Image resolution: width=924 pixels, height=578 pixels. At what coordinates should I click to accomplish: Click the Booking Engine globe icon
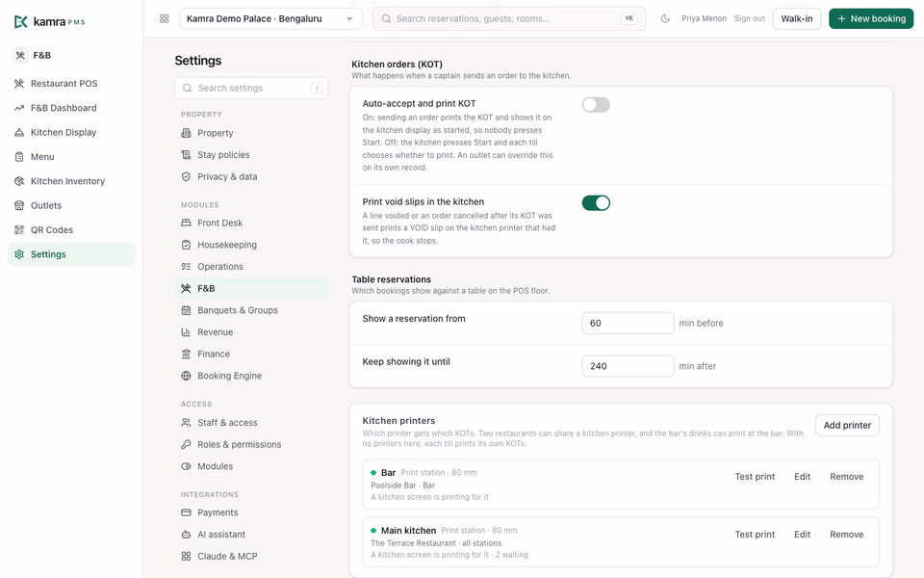[186, 376]
